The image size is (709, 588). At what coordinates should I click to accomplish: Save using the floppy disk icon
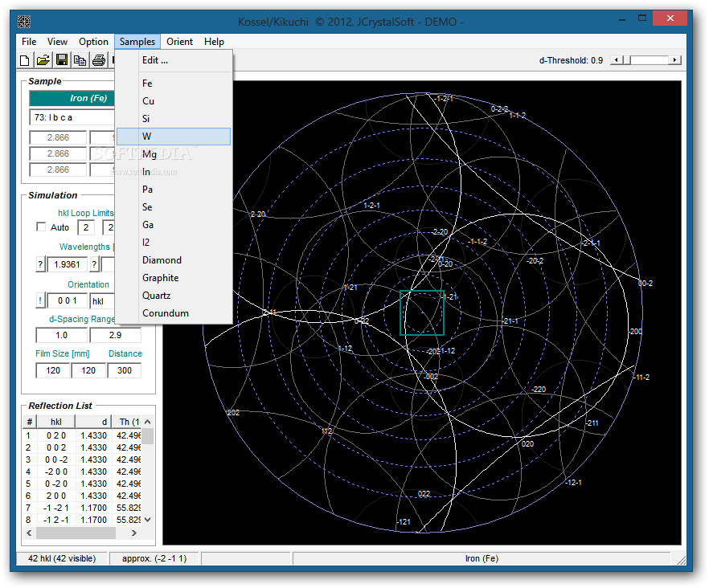[62, 60]
